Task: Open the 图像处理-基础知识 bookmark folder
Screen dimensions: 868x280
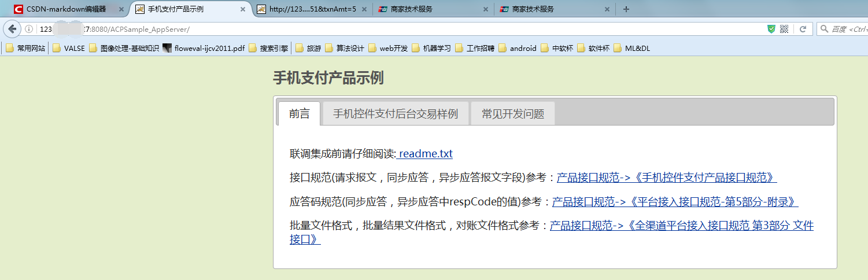Action: click(x=124, y=49)
